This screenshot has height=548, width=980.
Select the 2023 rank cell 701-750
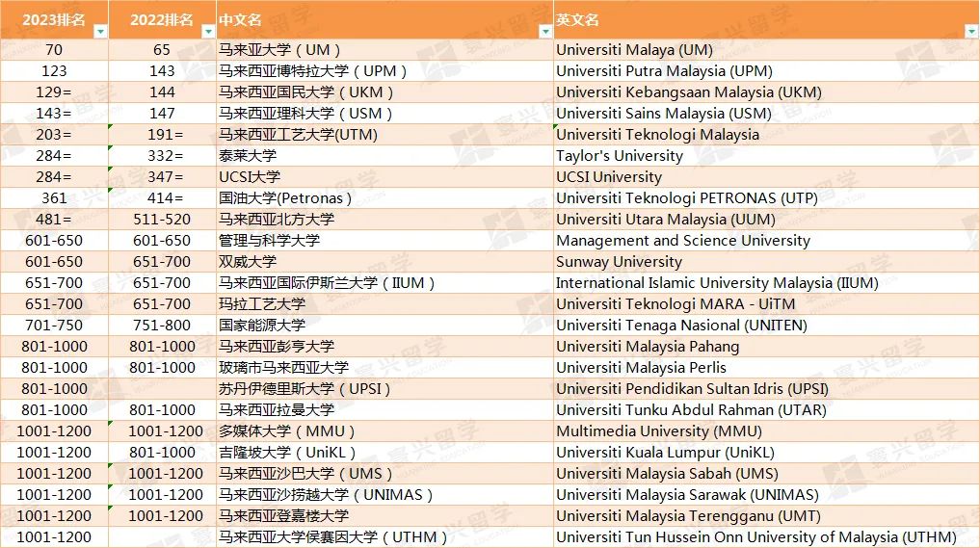[x=54, y=326]
